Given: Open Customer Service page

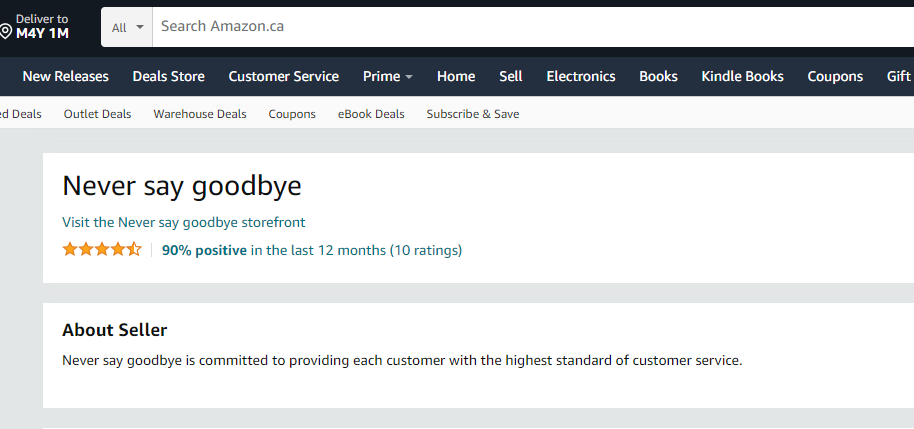Looking at the screenshot, I should pos(283,76).
